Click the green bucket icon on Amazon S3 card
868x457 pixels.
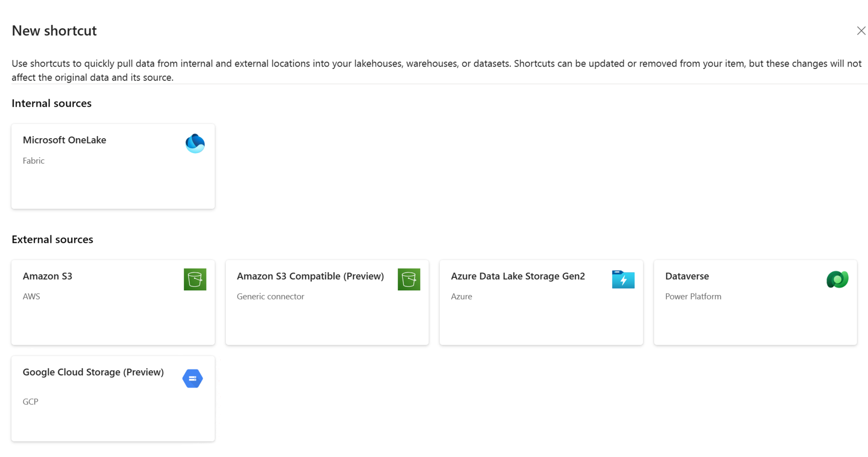(x=195, y=279)
